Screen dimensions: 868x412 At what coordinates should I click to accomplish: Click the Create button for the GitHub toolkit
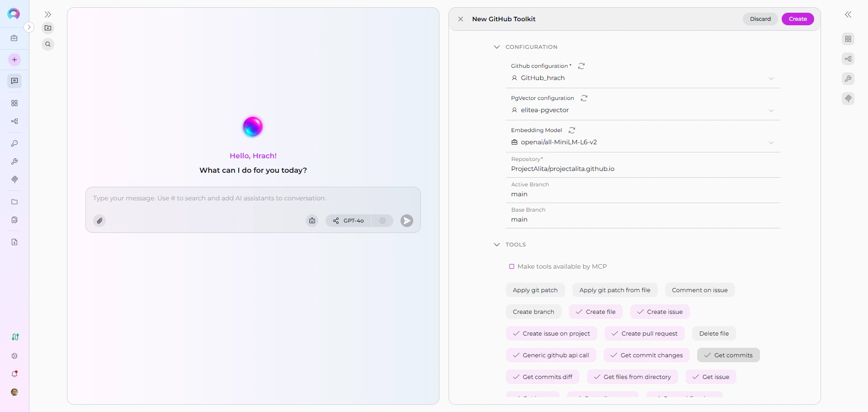pos(797,19)
